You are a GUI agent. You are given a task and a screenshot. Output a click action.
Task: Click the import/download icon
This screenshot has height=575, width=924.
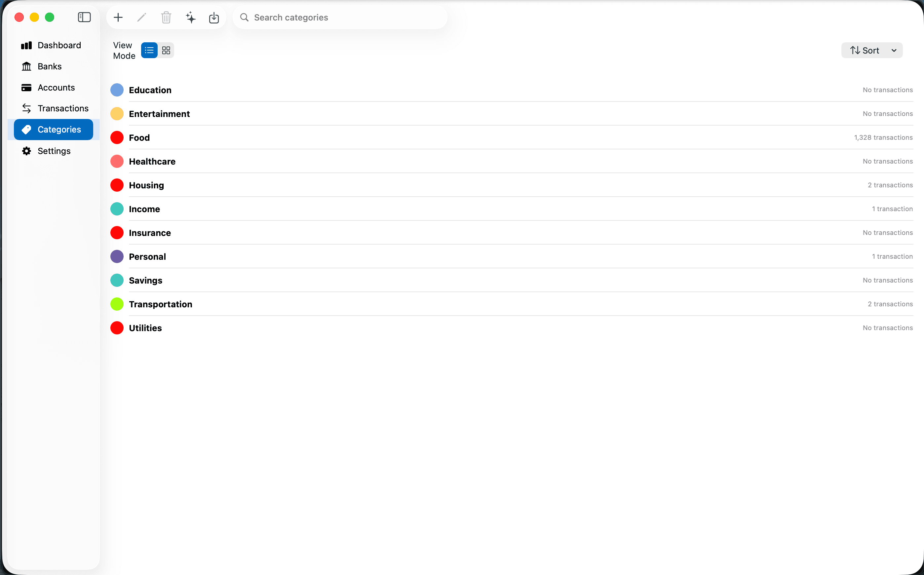tap(214, 17)
